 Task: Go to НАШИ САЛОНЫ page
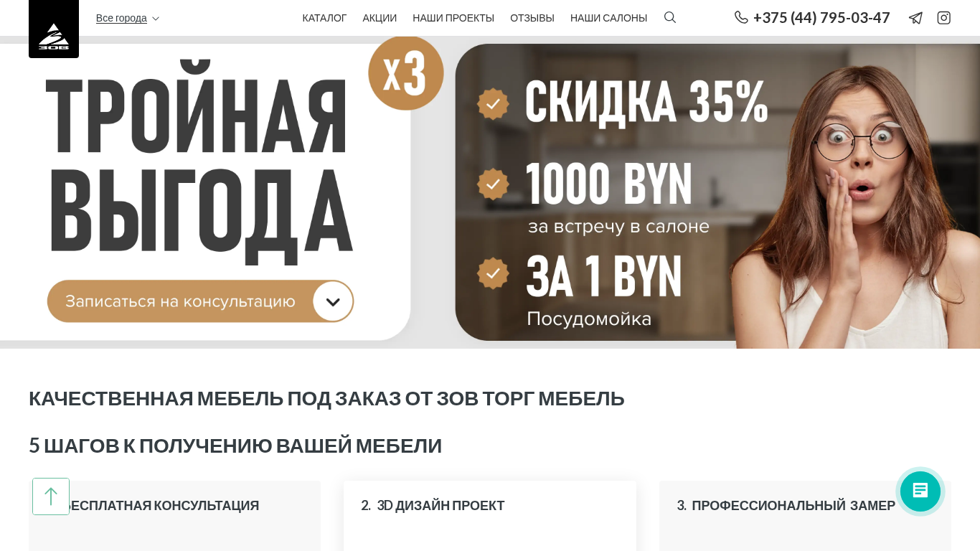click(608, 18)
